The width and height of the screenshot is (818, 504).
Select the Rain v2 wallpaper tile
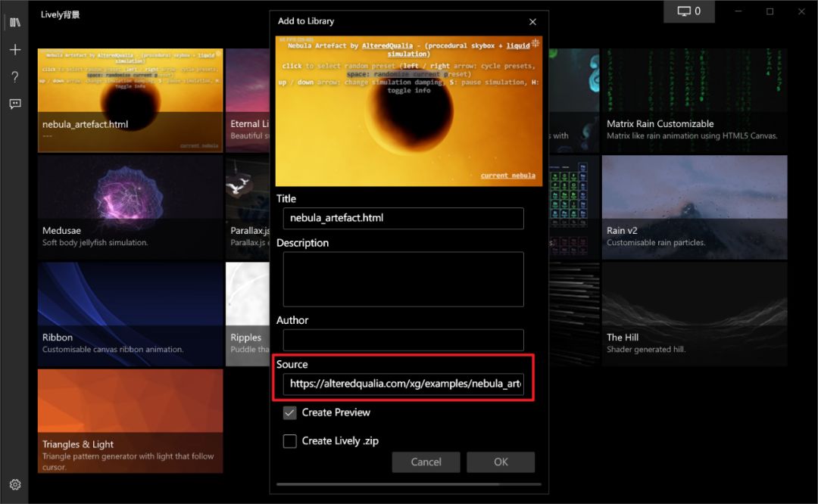tap(694, 204)
